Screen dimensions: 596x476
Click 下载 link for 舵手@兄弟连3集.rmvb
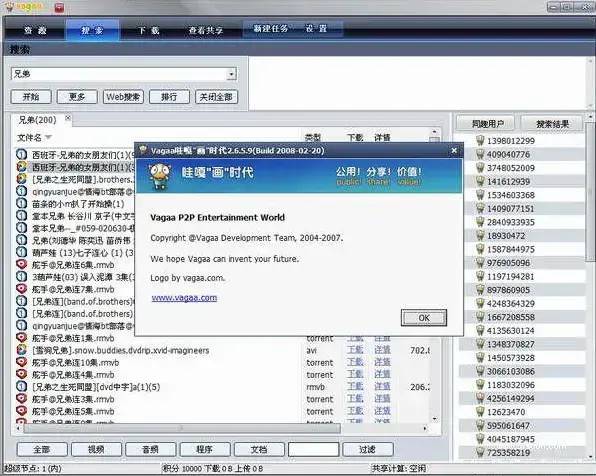click(x=355, y=399)
